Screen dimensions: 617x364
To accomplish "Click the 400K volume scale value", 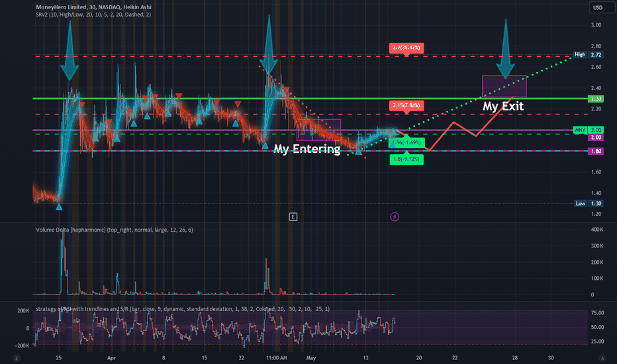I will 597,230.
